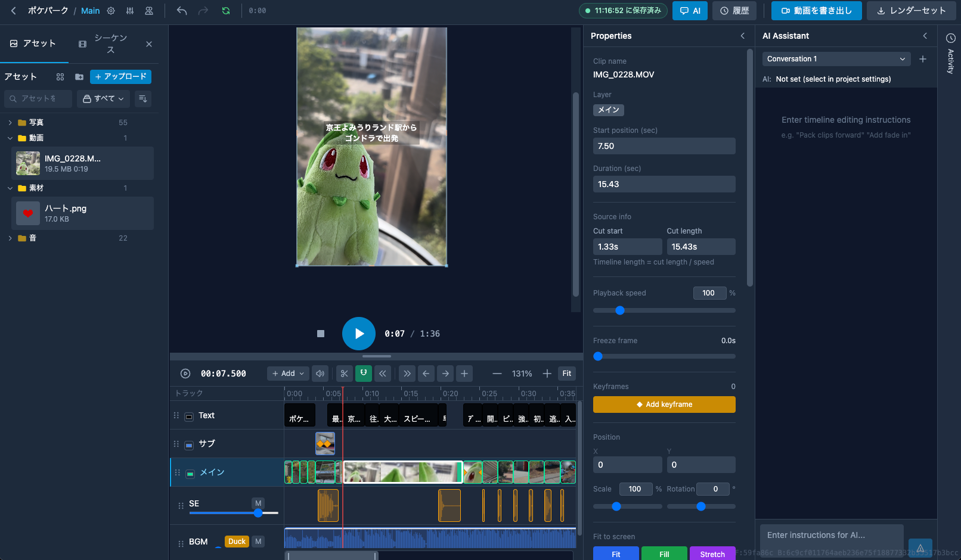Open the Conversation 1 dropdown

coord(836,59)
